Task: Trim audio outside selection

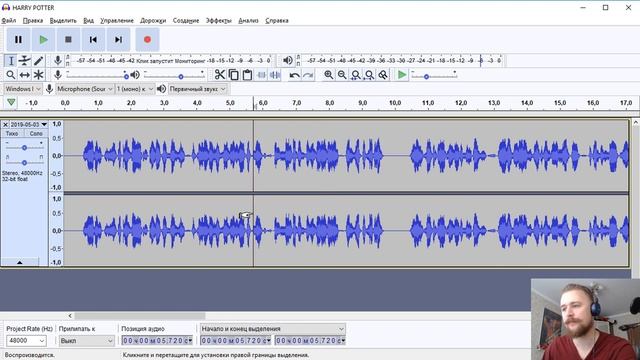Action: pos(261,75)
